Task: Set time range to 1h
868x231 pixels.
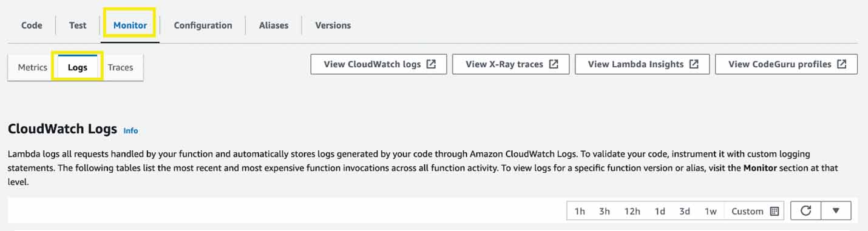Action: pos(580,211)
